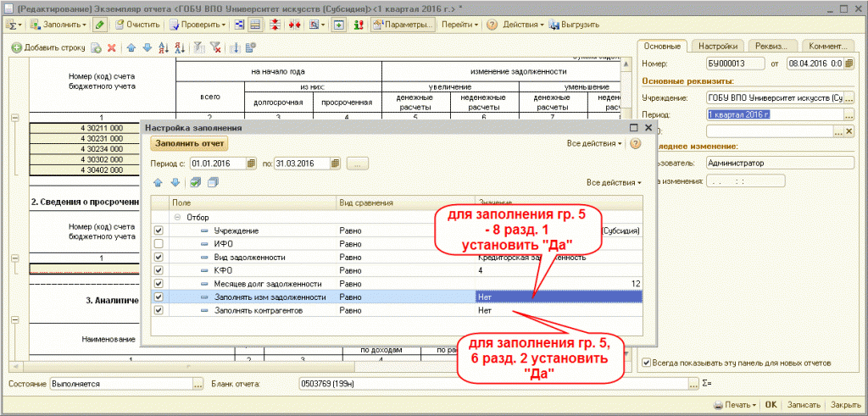Uncheck the Учреждение filter checkbox
Screen dimensions: 868x416
158,230
